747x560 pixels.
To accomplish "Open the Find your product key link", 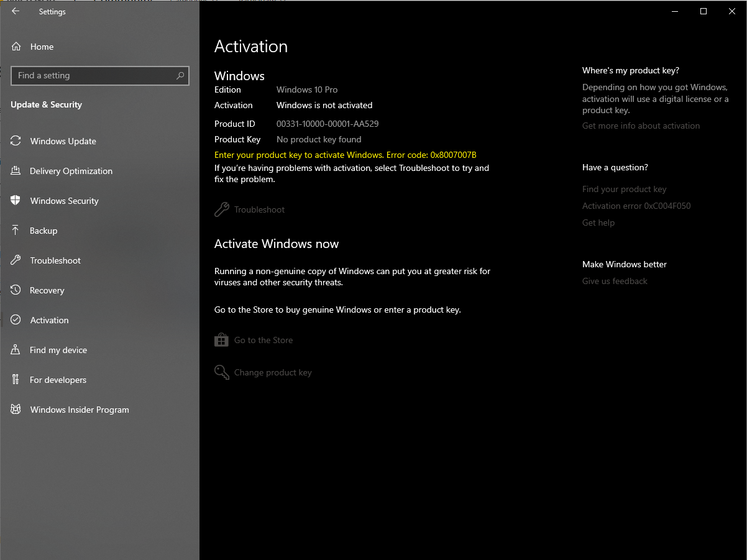I will [x=624, y=189].
